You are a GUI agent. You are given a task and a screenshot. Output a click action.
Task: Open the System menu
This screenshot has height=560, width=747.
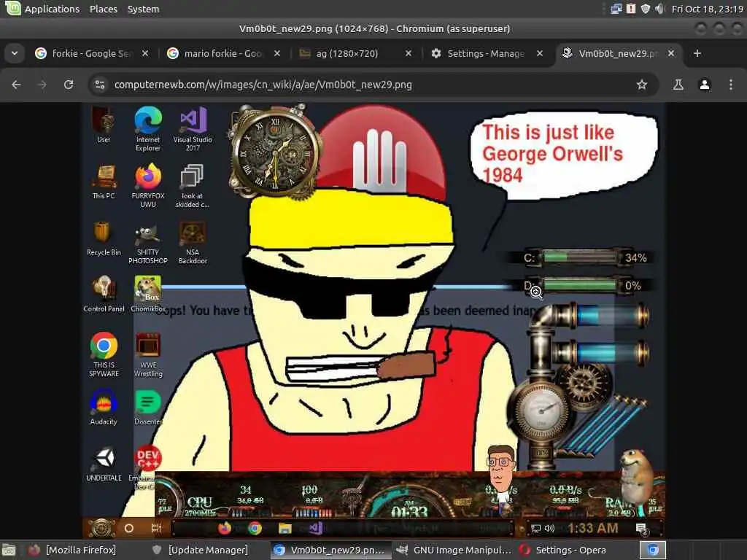coord(144,9)
